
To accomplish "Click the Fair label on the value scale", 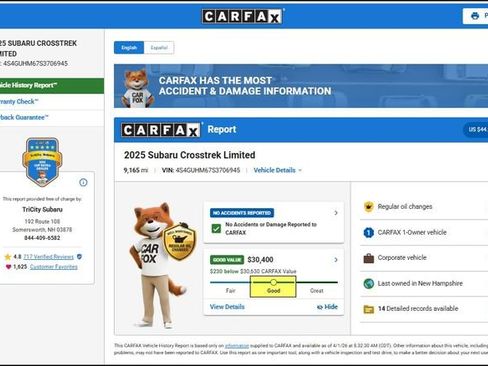I will tap(231, 291).
